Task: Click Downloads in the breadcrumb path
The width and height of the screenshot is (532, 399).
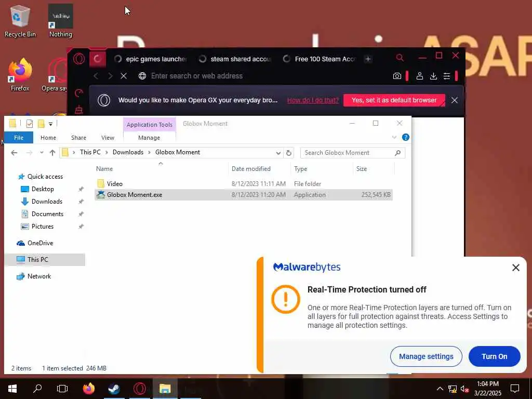Action: click(128, 152)
